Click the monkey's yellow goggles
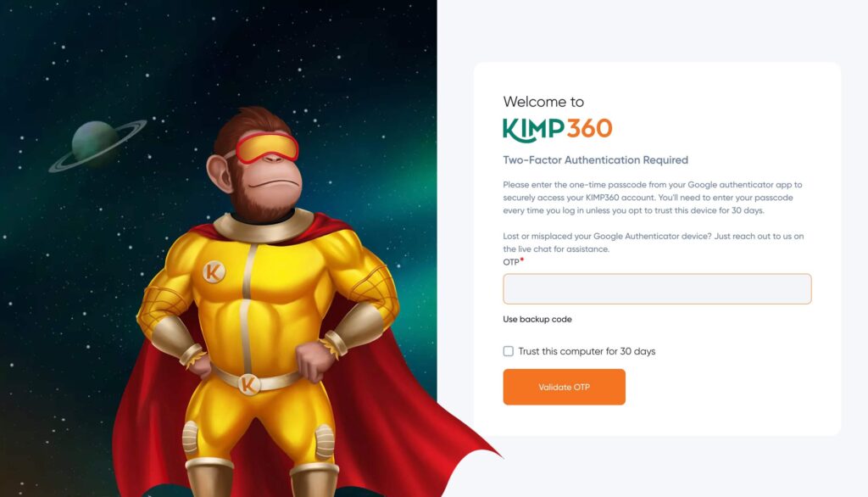Viewport: 868px width, 497px height. (x=267, y=148)
